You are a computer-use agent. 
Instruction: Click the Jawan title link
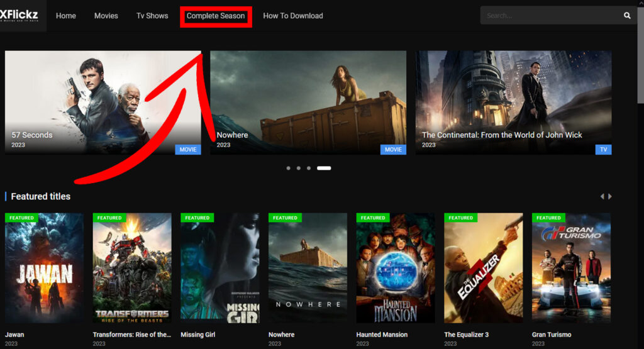click(x=14, y=335)
